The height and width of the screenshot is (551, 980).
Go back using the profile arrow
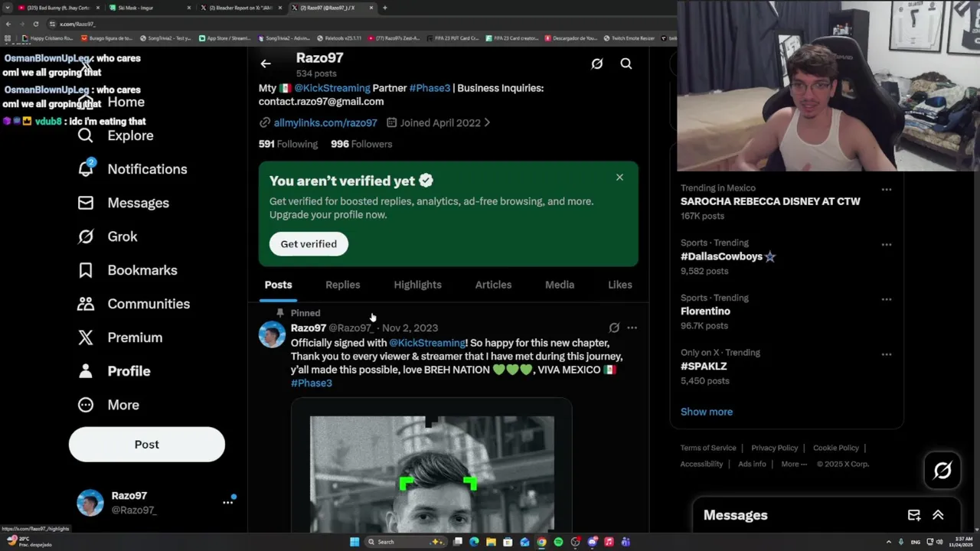click(x=265, y=64)
